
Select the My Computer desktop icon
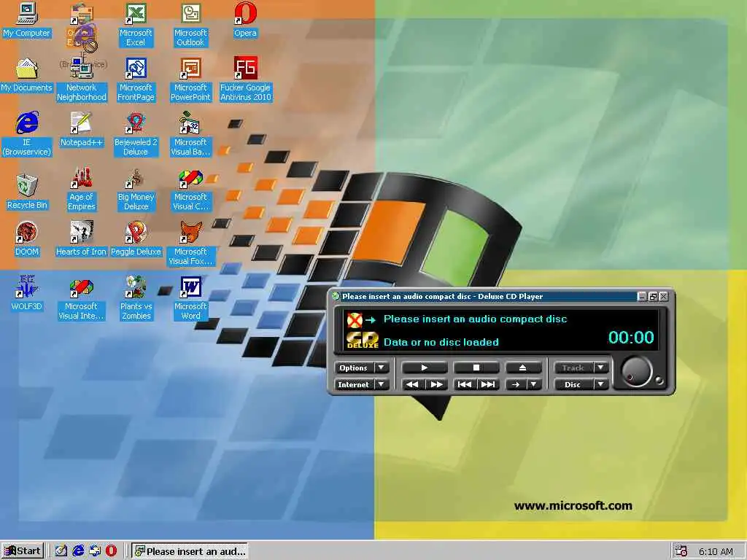(x=27, y=21)
